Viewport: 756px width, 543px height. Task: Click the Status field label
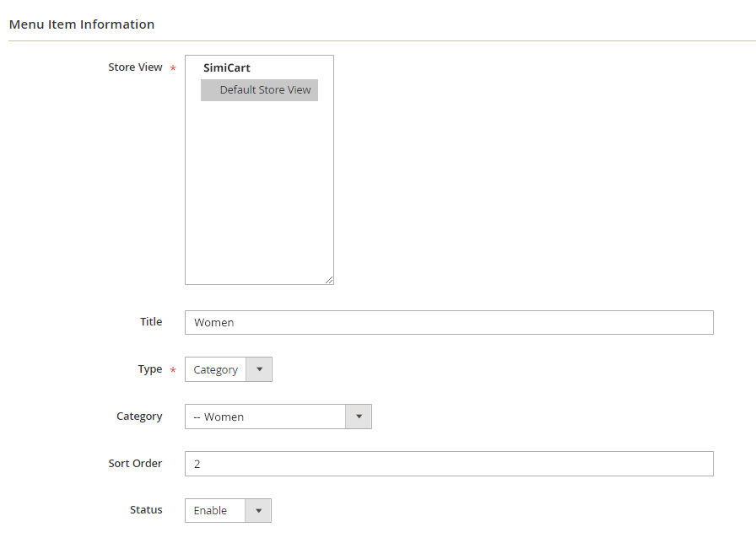[x=146, y=510]
